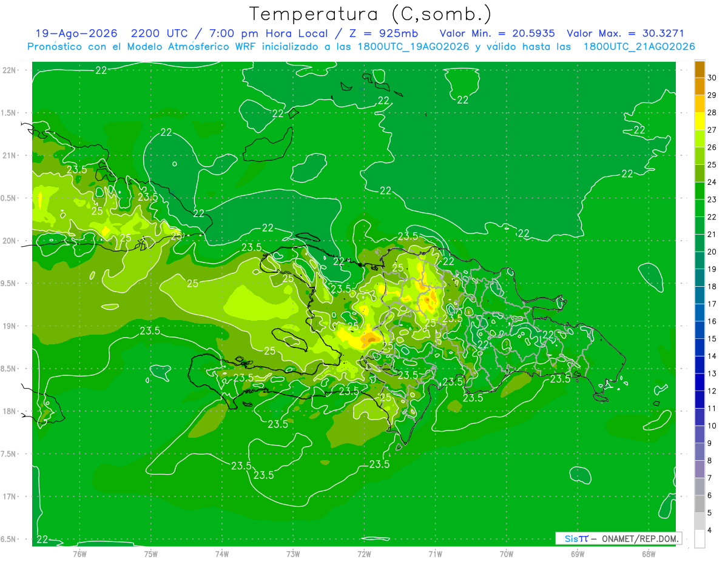The image size is (728, 562).
Task: Click the '76W' longitude axis label
Action: (79, 554)
